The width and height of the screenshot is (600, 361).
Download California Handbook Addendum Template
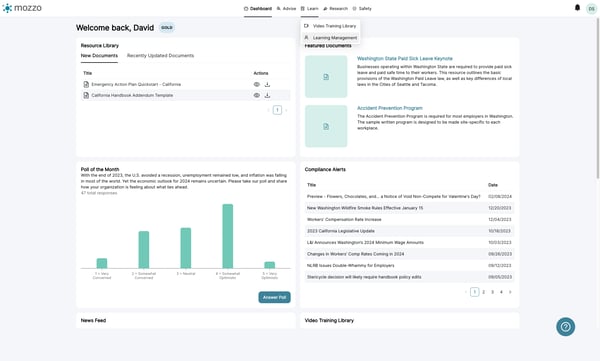click(x=267, y=95)
